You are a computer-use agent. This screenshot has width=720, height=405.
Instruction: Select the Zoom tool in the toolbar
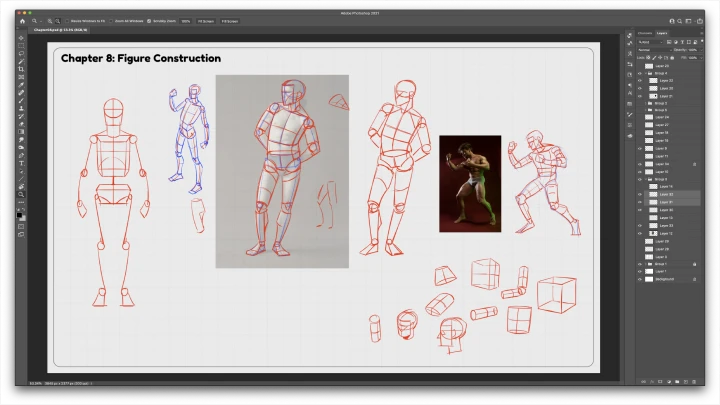(x=21, y=194)
